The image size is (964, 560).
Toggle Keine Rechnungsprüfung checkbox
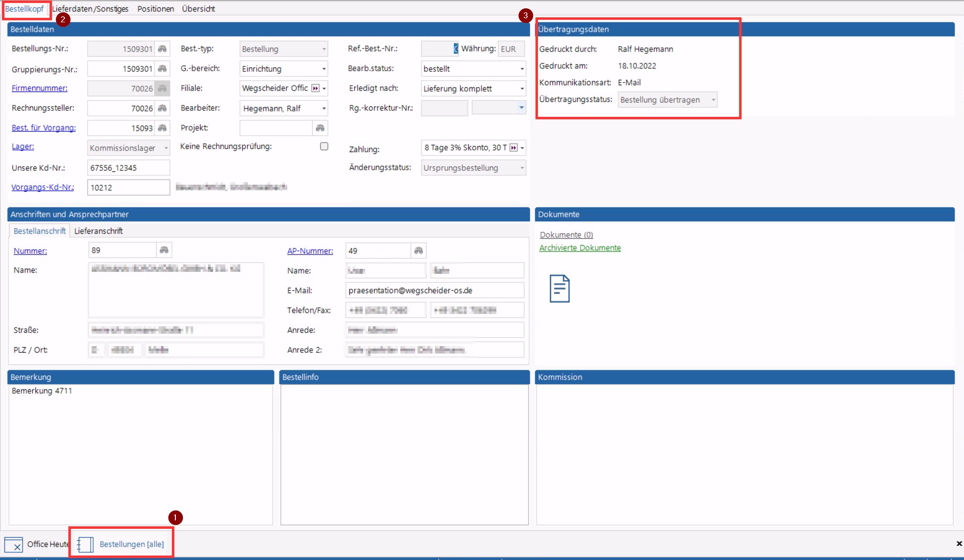pos(324,146)
